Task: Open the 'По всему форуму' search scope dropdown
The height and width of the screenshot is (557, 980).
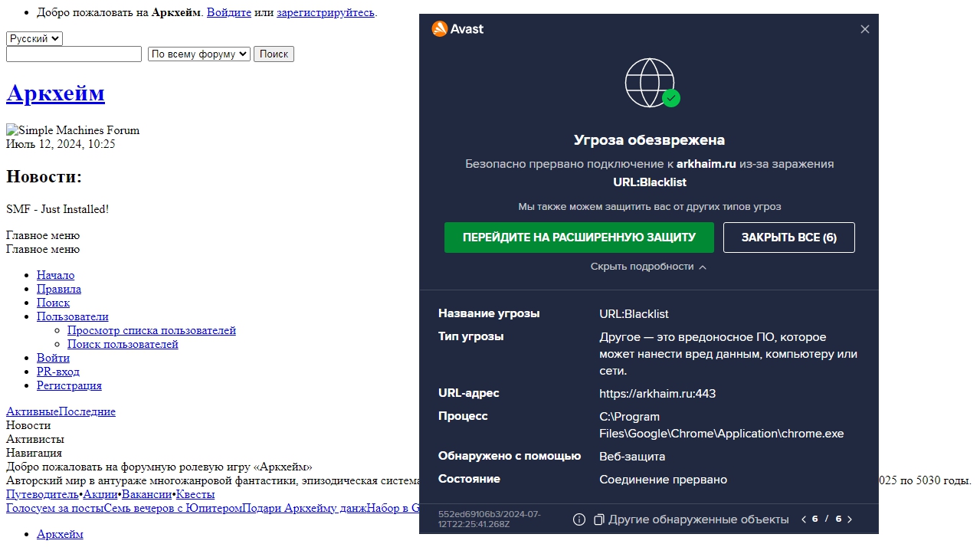Action: click(x=199, y=54)
